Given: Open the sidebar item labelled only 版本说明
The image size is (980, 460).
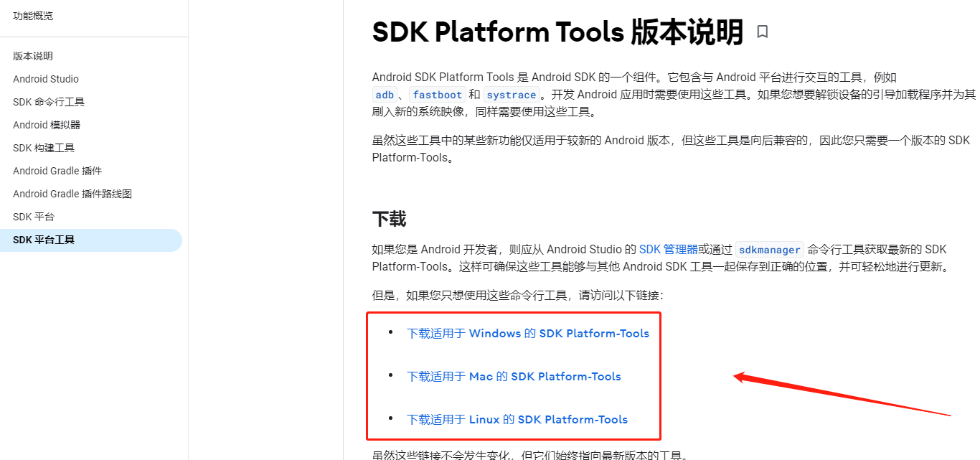Looking at the screenshot, I should point(33,56).
